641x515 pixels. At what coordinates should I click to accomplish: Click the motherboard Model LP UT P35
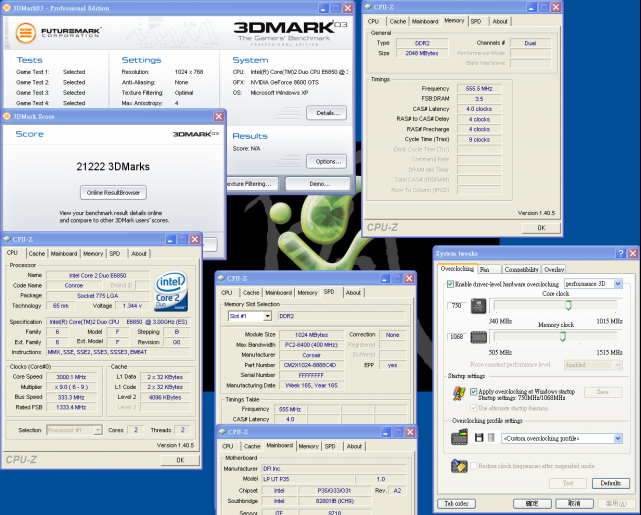307,479
